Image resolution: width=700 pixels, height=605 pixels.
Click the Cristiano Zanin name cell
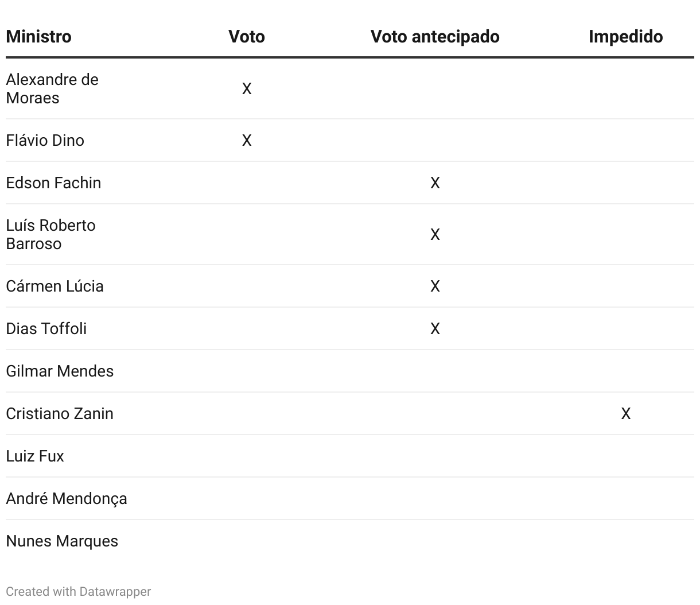click(60, 413)
